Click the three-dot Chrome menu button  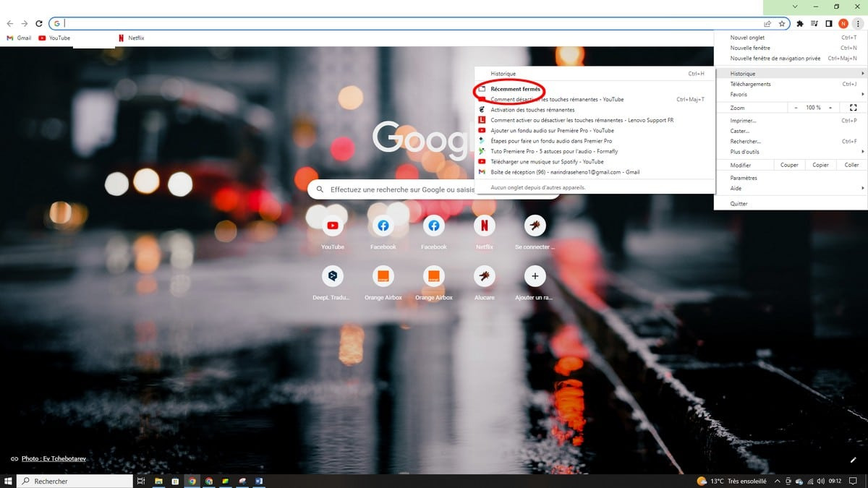(857, 24)
